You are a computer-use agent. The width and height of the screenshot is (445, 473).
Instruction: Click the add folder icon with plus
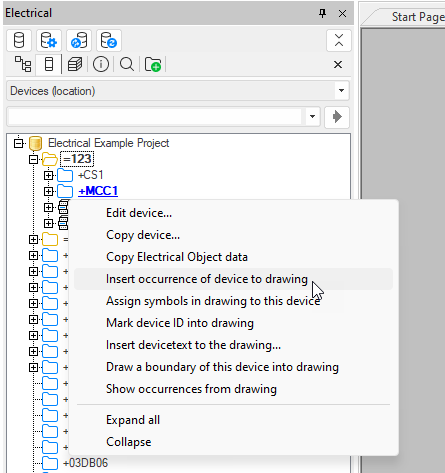click(153, 64)
